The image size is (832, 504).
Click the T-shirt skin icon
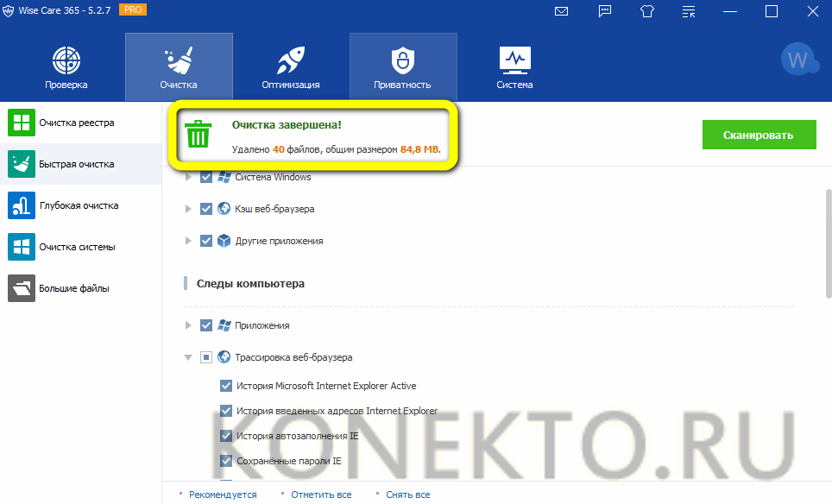(647, 12)
